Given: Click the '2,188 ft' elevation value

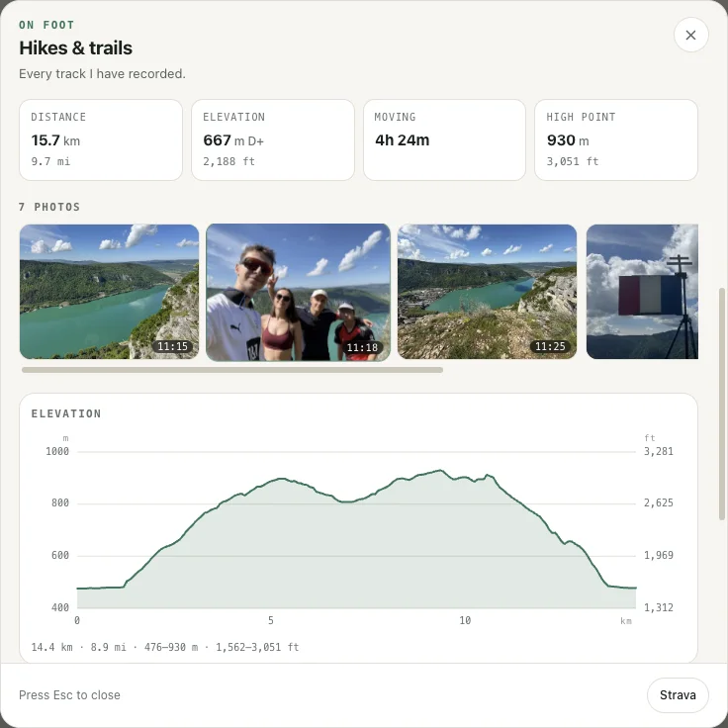Looking at the screenshot, I should click(228, 161).
